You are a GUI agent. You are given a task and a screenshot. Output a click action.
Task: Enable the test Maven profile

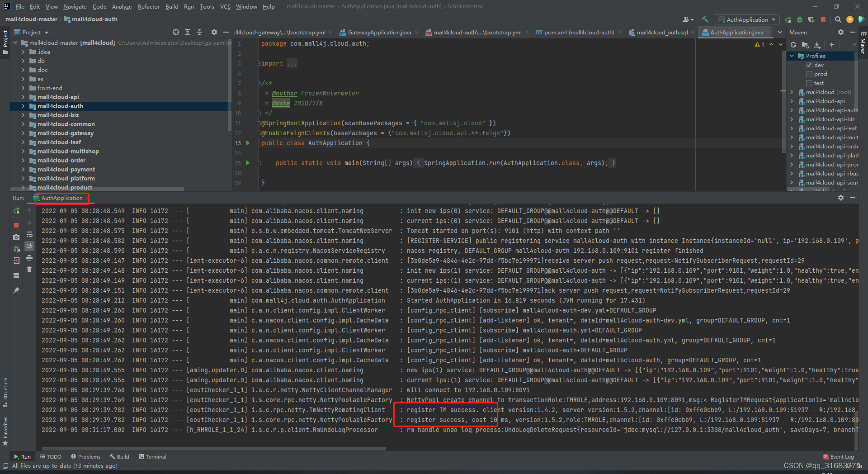(x=810, y=83)
